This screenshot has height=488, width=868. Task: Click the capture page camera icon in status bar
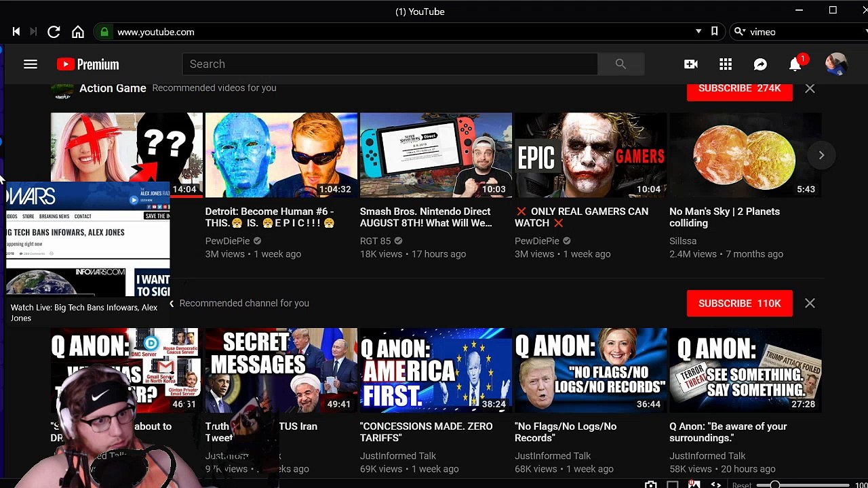(x=651, y=484)
